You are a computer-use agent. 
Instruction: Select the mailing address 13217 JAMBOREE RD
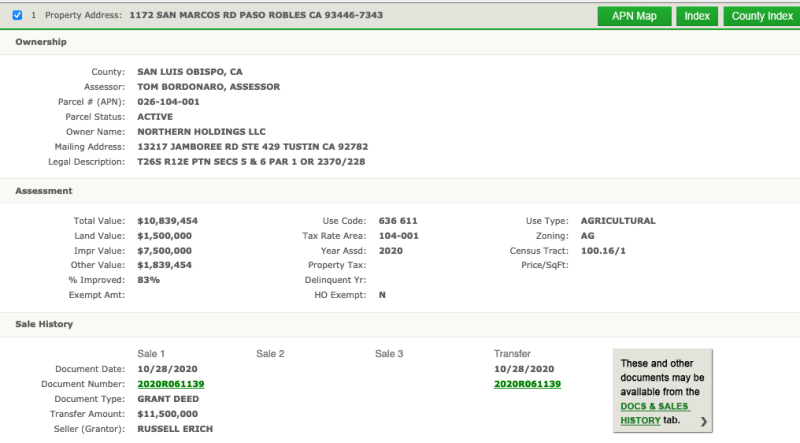point(253,146)
